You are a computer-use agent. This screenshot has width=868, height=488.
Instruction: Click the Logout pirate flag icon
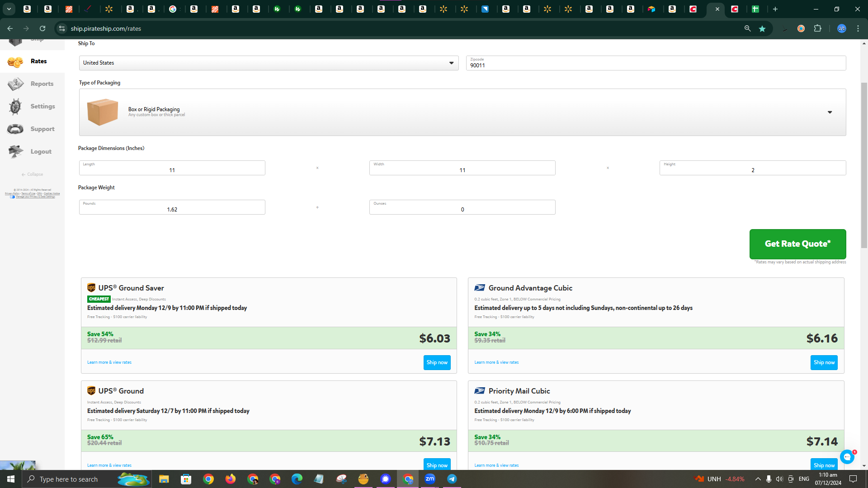tap(15, 152)
